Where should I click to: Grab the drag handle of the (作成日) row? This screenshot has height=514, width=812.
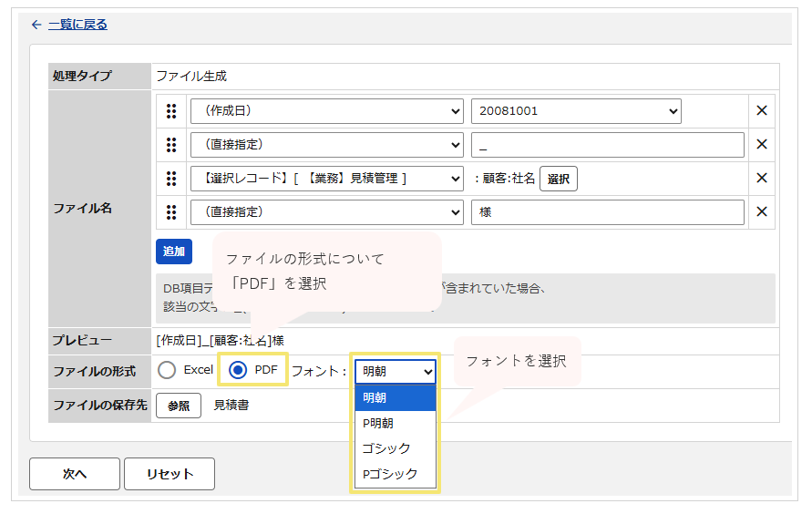point(171,111)
